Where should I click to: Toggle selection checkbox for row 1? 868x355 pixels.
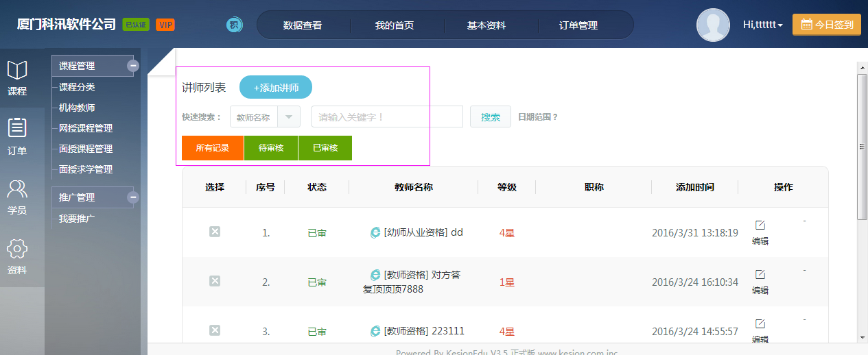[x=215, y=232]
